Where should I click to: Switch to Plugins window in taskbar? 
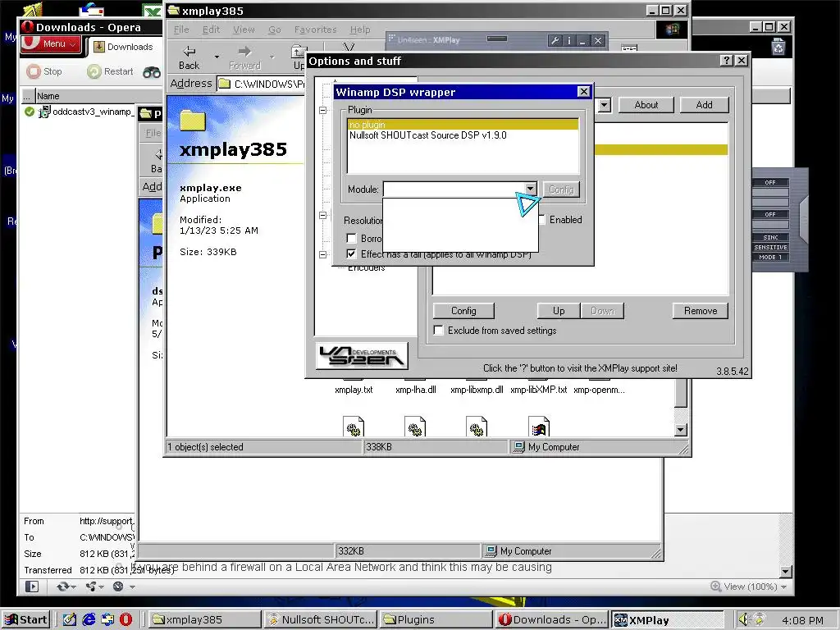[436, 620]
